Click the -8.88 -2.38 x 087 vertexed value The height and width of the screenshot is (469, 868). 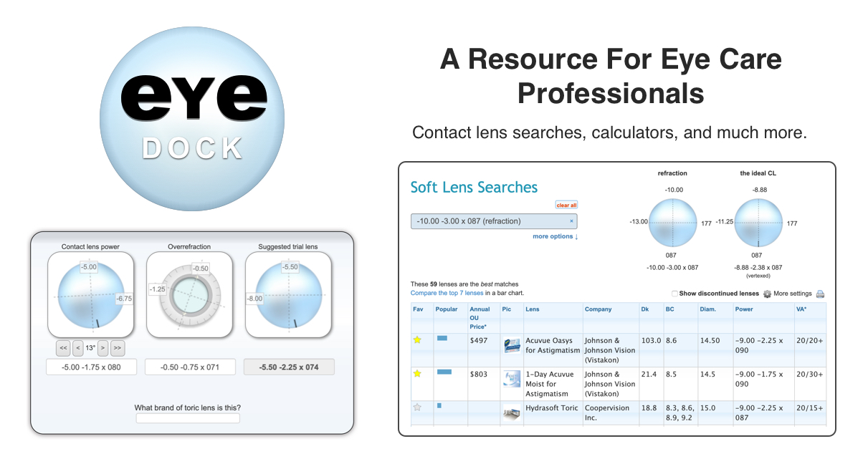point(758,267)
